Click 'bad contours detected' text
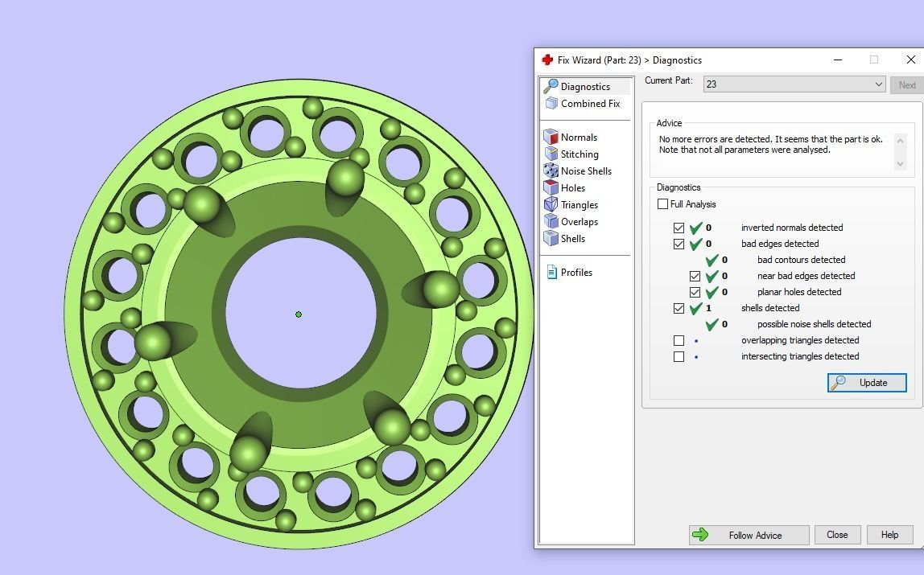Image resolution: width=924 pixels, height=575 pixels. [x=801, y=260]
